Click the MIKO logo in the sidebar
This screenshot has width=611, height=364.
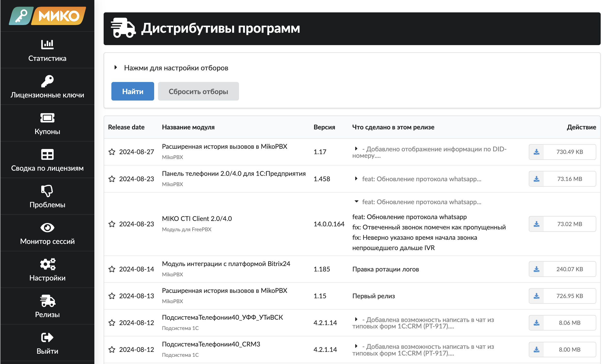[x=47, y=16]
